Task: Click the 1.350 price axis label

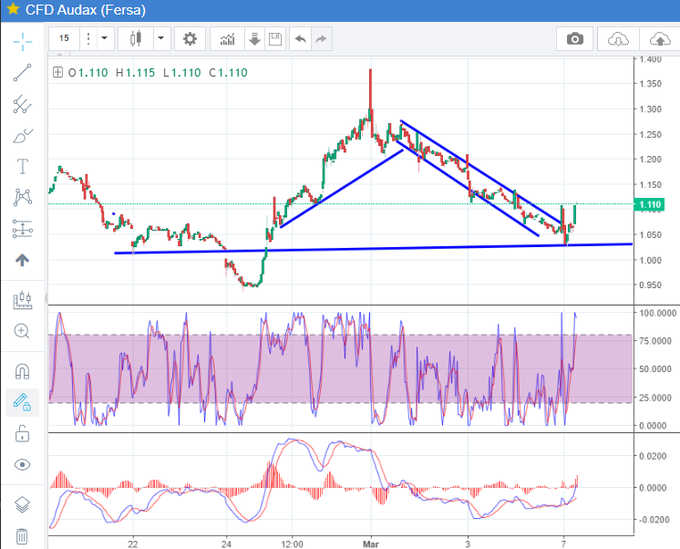Action: pyautogui.click(x=651, y=83)
